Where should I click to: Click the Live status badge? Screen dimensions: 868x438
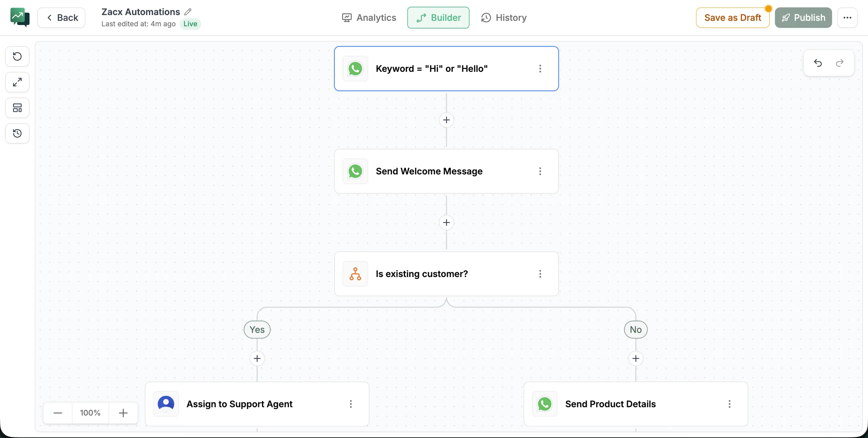click(190, 23)
